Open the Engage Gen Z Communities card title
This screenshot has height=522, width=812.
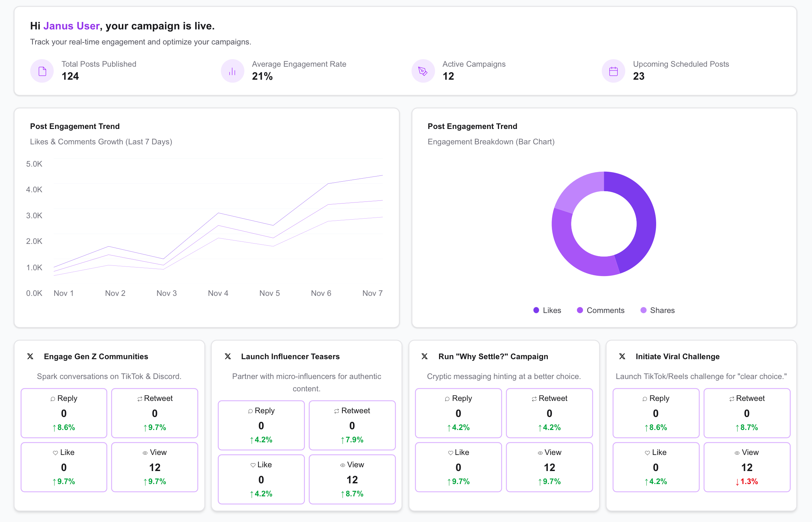pyautogui.click(x=96, y=356)
